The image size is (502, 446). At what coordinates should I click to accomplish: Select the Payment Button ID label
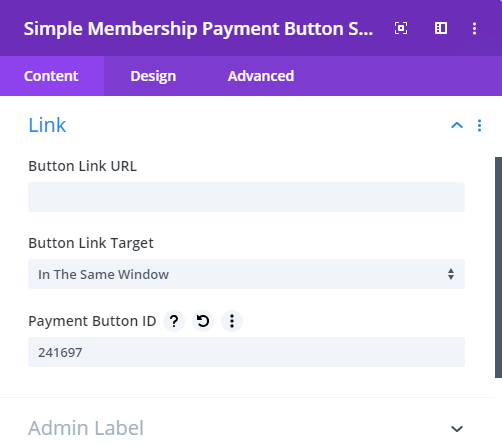coord(92,321)
